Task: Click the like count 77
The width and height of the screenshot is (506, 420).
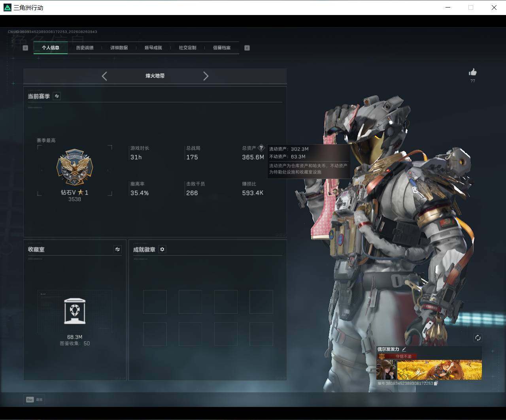Action: pos(473,81)
